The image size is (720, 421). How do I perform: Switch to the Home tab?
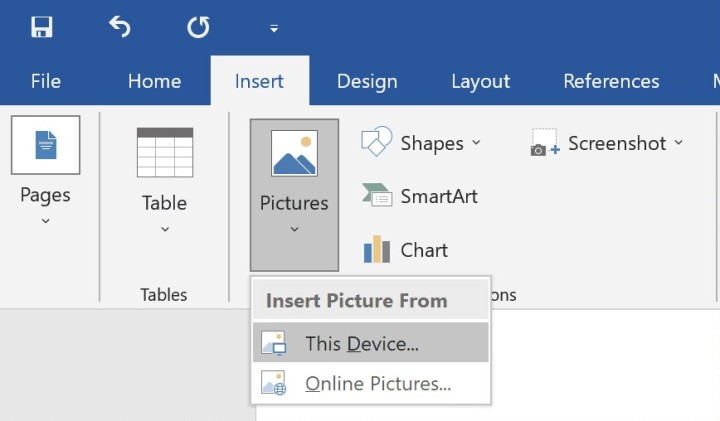pyautogui.click(x=154, y=82)
